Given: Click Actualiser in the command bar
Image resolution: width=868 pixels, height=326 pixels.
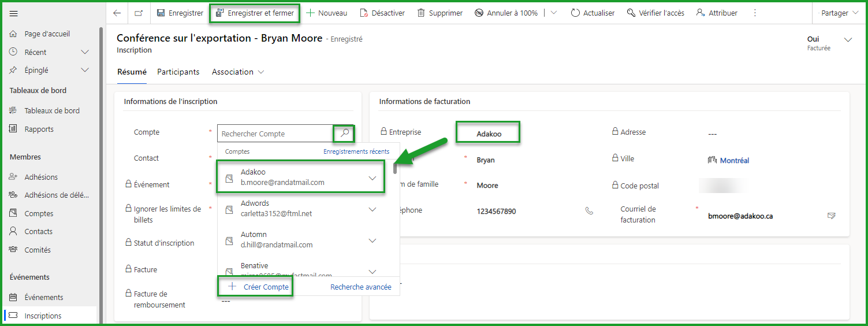Looking at the screenshot, I should (x=593, y=13).
